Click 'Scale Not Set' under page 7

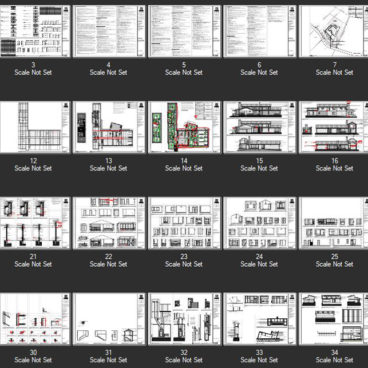(335, 72)
